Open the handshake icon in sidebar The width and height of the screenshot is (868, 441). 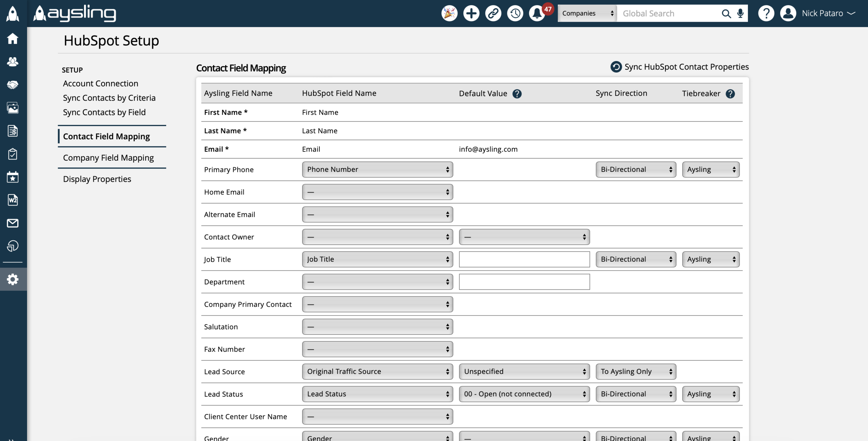13,85
